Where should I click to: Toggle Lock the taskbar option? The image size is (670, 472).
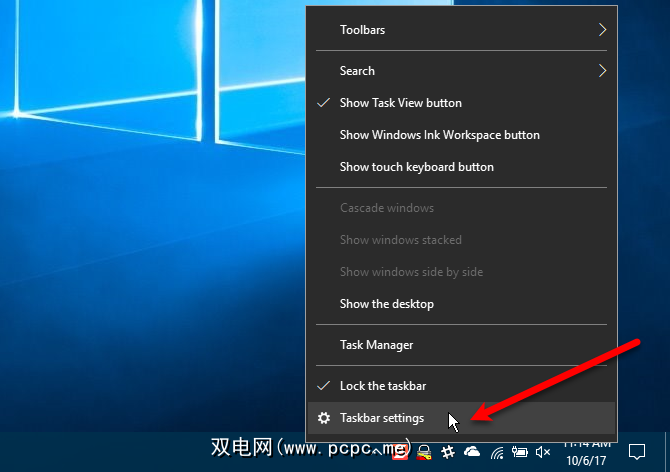click(461, 386)
